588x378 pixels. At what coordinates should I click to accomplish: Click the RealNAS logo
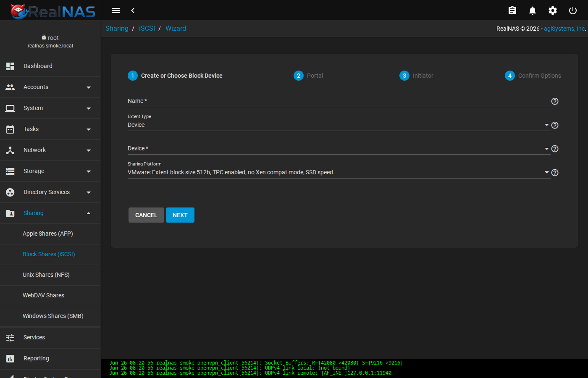[53, 11]
